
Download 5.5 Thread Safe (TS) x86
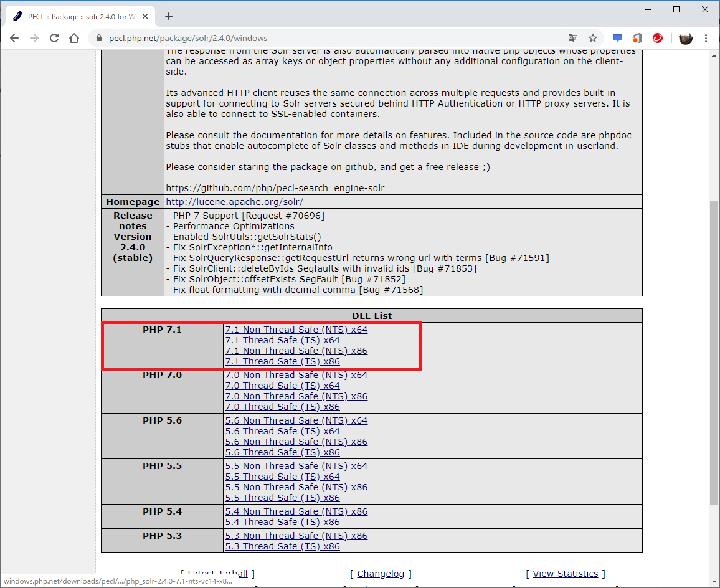(x=282, y=498)
